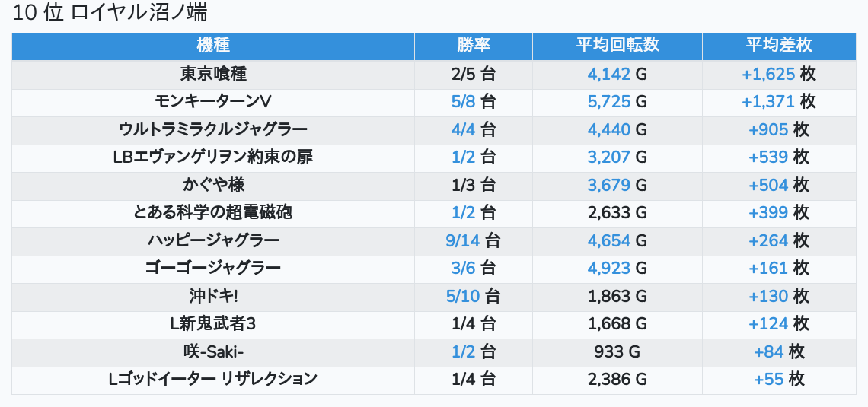Click the 咲-Saki- machine name
This screenshot has height=407, width=868.
point(213,351)
